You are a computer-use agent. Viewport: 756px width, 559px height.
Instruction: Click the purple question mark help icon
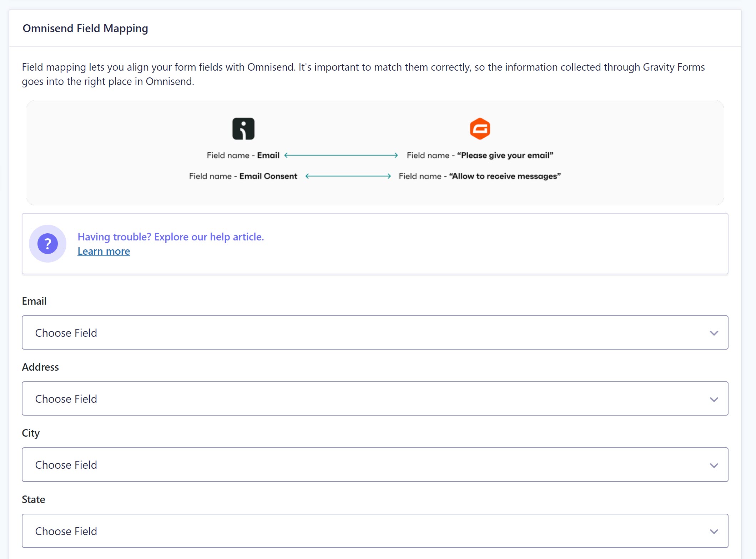click(x=47, y=244)
